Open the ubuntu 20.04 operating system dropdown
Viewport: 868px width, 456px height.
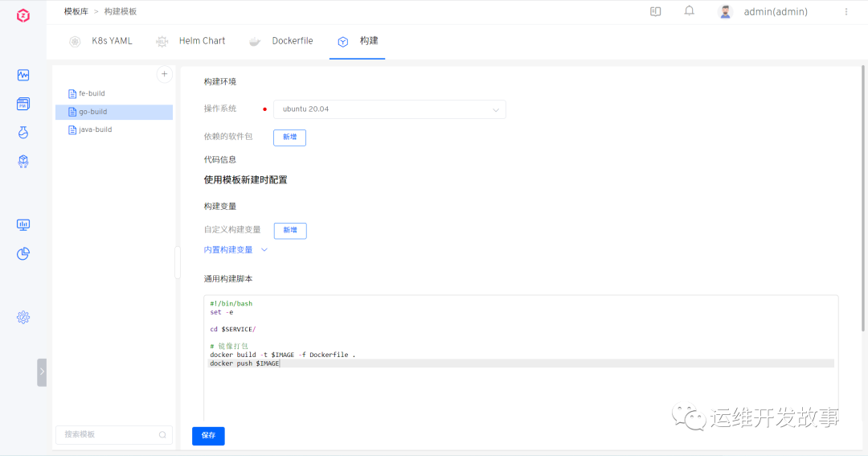389,109
